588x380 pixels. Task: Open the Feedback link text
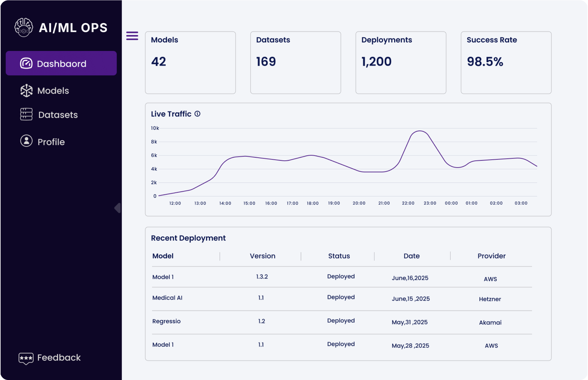click(x=59, y=358)
